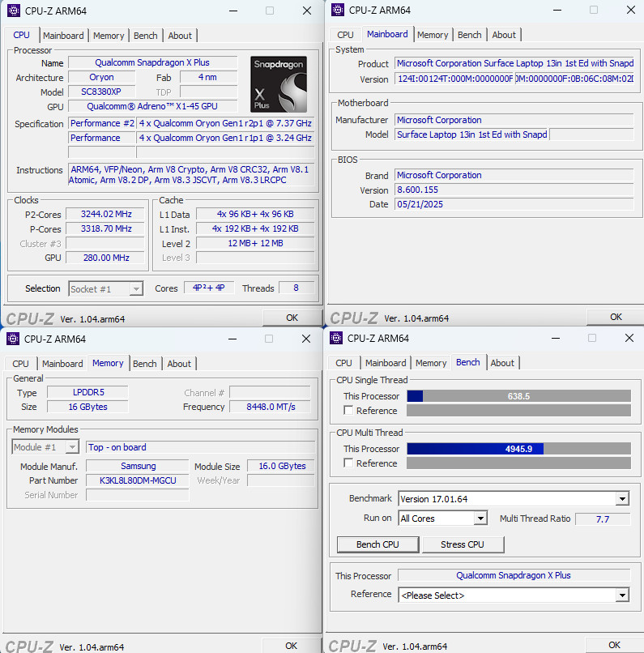Open the Run on All Cores dropdown
Screen dimensions: 644x653
point(442,518)
